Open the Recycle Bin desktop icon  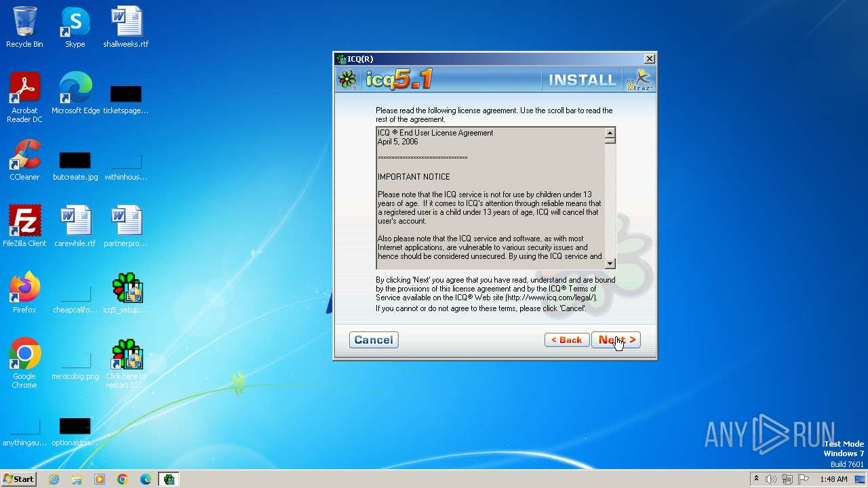pos(24,27)
